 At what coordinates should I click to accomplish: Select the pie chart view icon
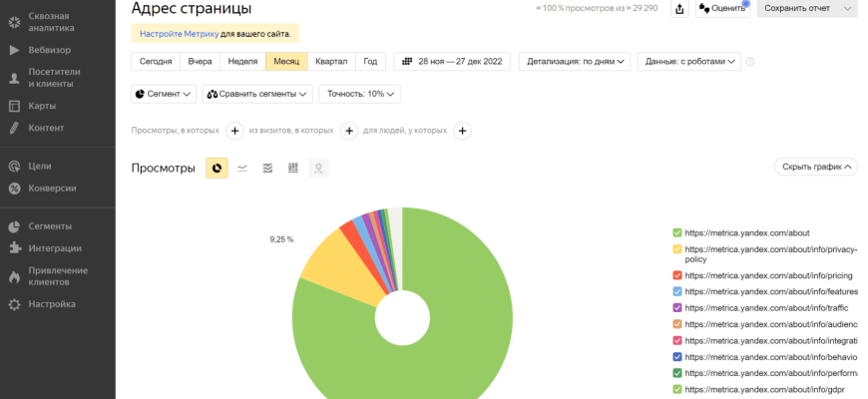click(x=217, y=168)
